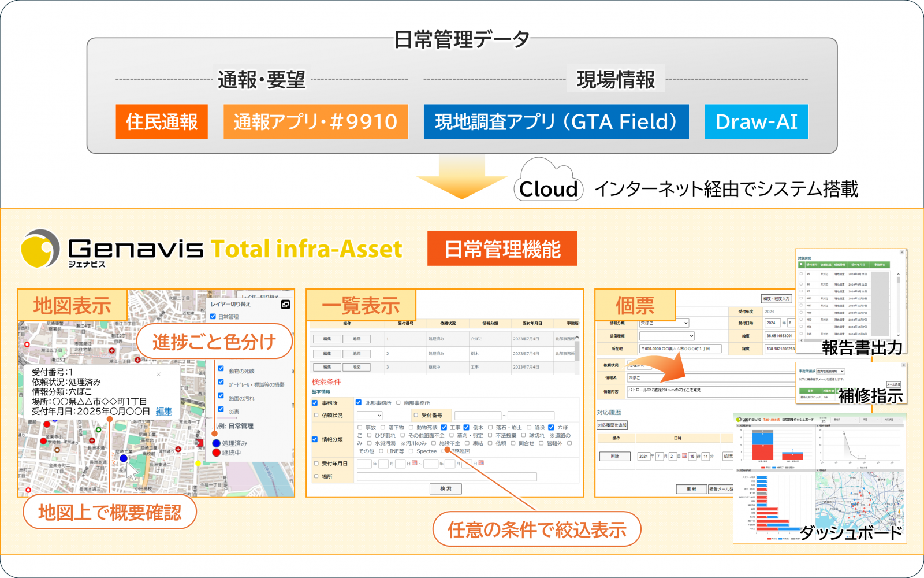
Task: Uncheck the 北部事務所 checkbox
Action: click(359, 402)
